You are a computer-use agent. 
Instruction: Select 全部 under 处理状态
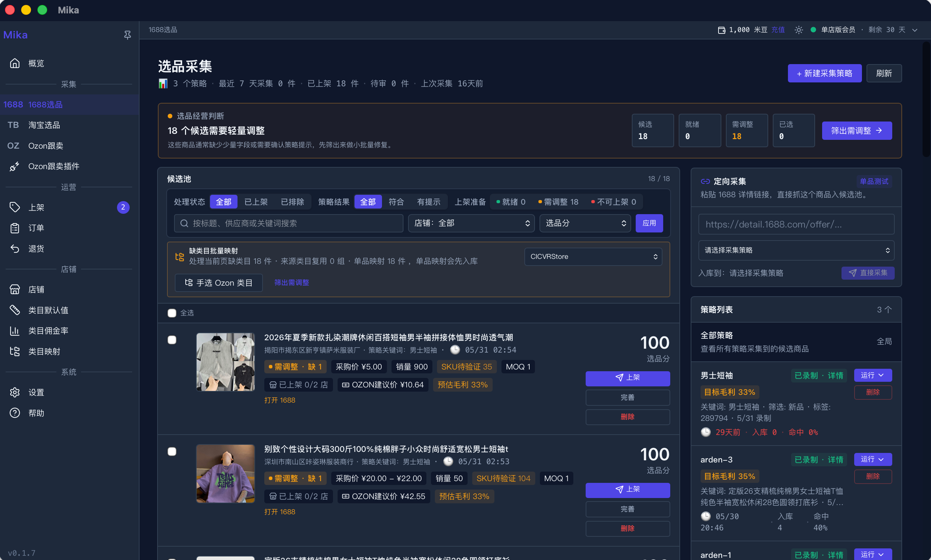click(223, 202)
